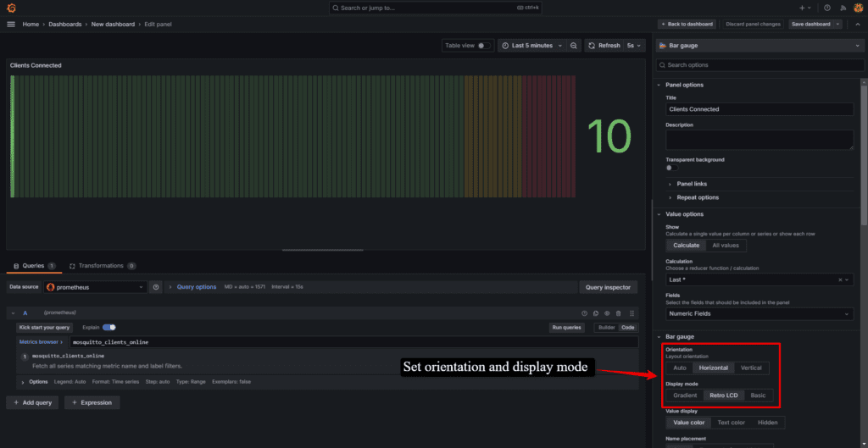Click Add query button

[x=33, y=402]
